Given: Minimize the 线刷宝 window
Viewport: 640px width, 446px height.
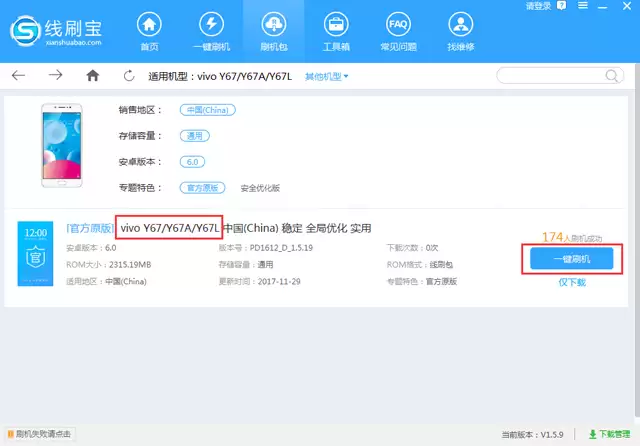Looking at the screenshot, I should (603, 6).
